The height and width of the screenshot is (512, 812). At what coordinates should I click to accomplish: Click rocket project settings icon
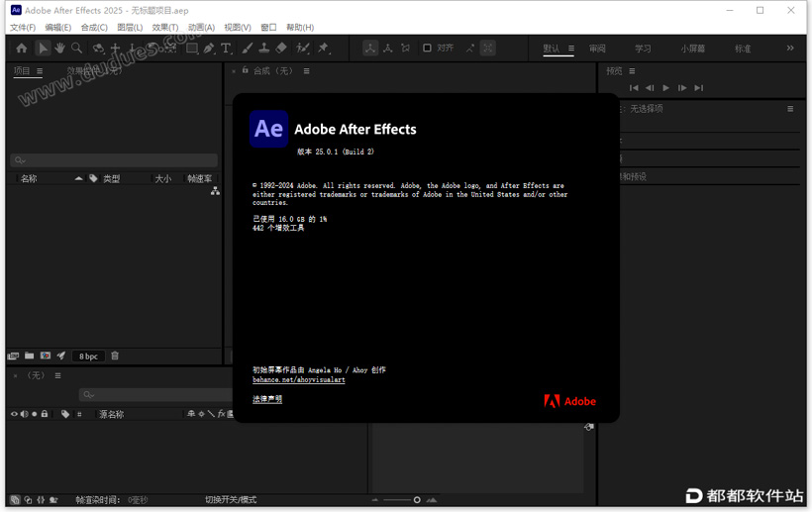61,356
